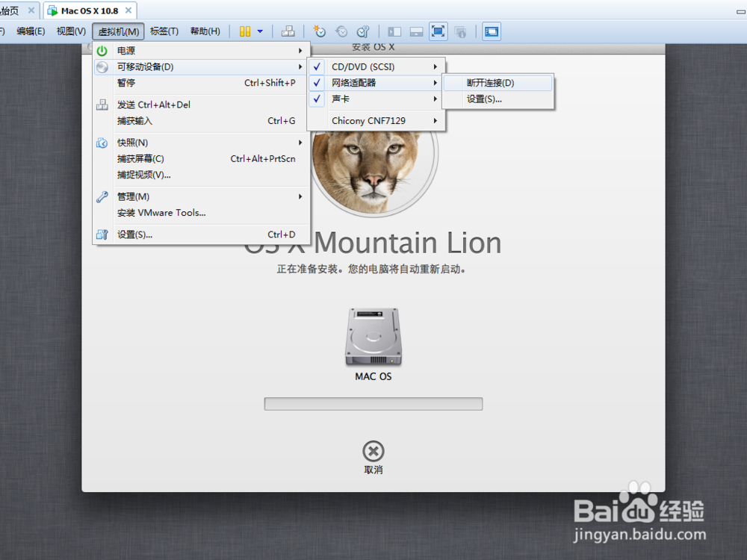Open the 虚拟机(M) menu
This screenshot has width=747, height=560.
click(x=118, y=31)
